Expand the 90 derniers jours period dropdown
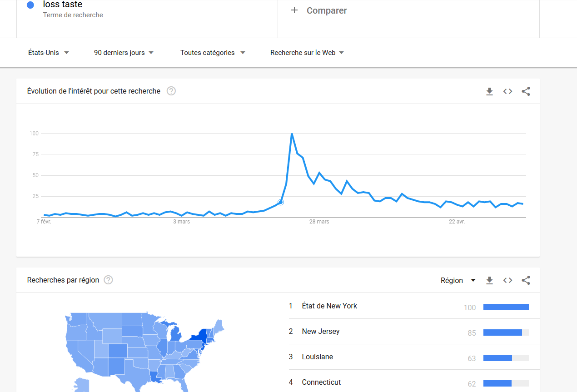 tap(124, 53)
